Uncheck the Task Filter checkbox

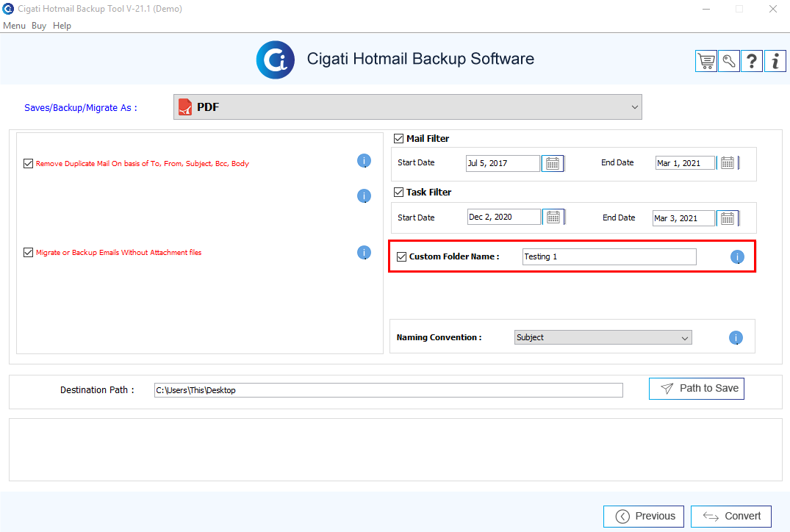(x=398, y=192)
